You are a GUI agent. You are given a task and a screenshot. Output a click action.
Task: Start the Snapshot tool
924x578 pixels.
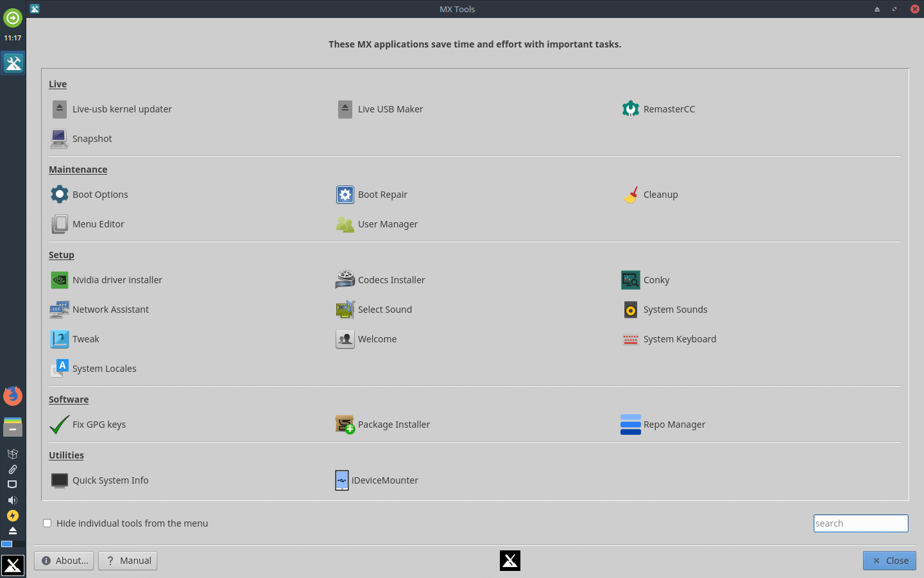(x=81, y=139)
